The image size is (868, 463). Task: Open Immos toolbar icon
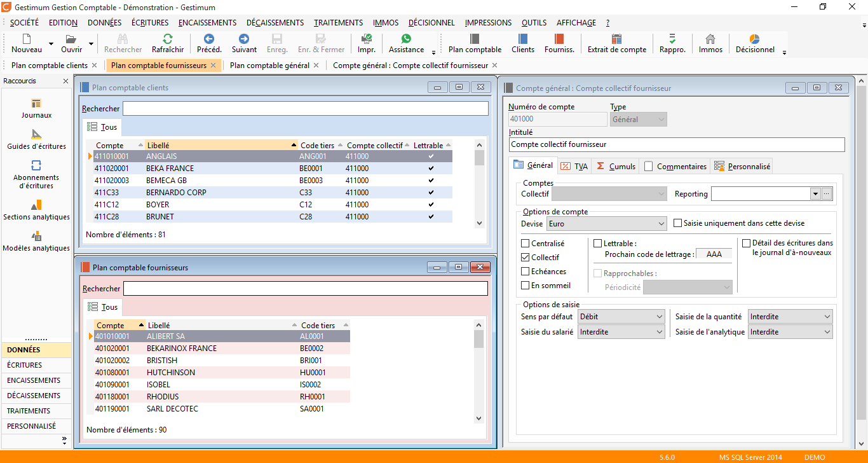tap(710, 39)
